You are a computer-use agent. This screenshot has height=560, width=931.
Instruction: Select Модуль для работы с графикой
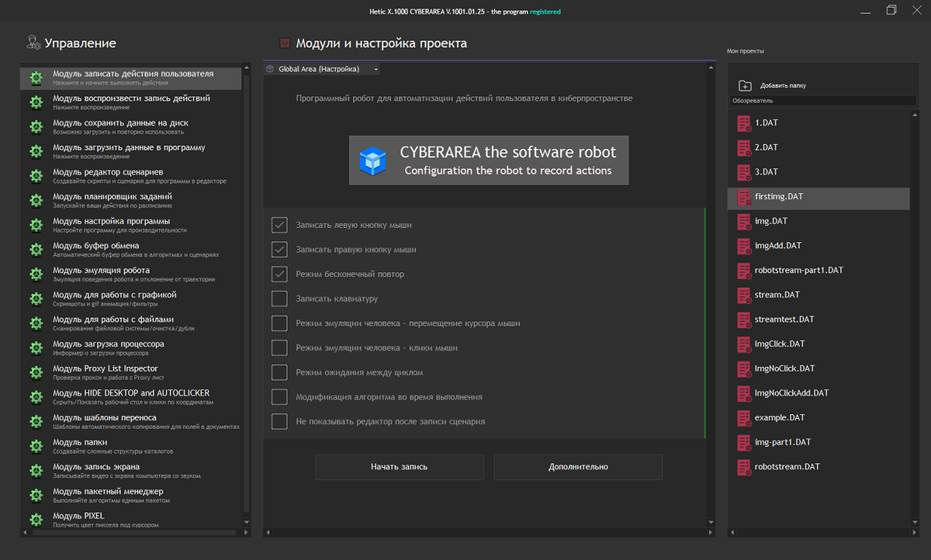132,299
